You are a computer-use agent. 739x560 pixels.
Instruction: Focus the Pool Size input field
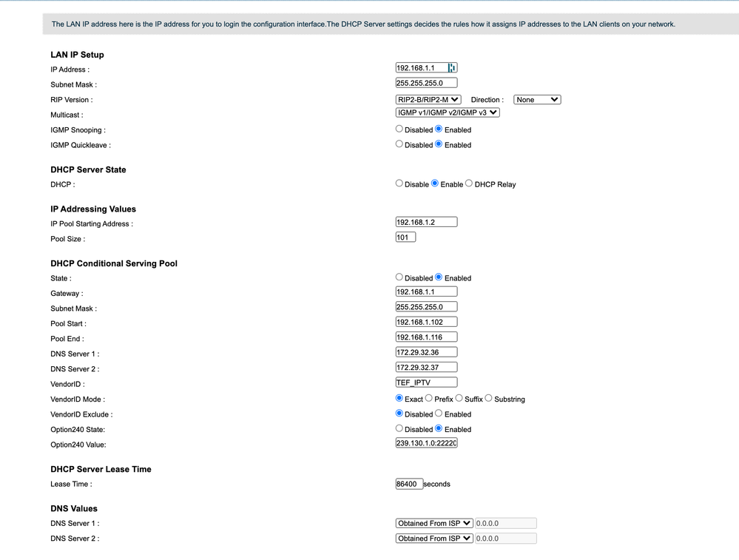405,237
